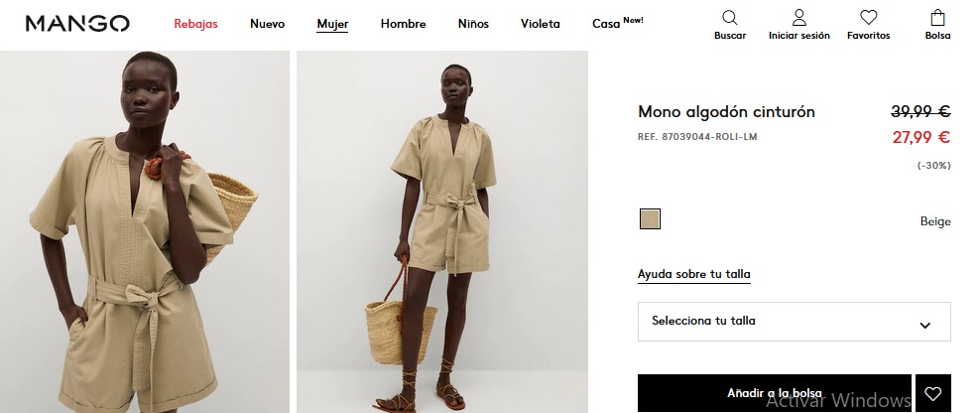This screenshot has height=413, width=980.
Task: View the full-body product photo
Action: (x=441, y=231)
